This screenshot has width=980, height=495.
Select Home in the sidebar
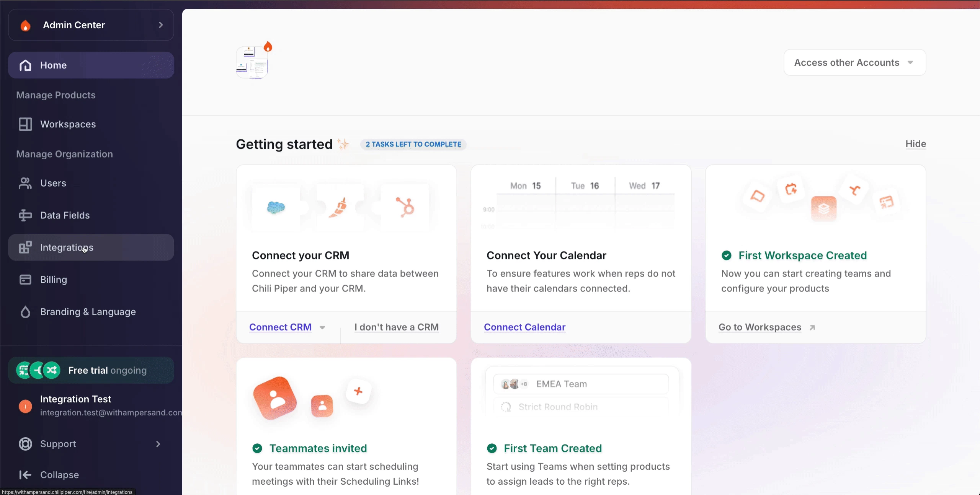coord(53,65)
